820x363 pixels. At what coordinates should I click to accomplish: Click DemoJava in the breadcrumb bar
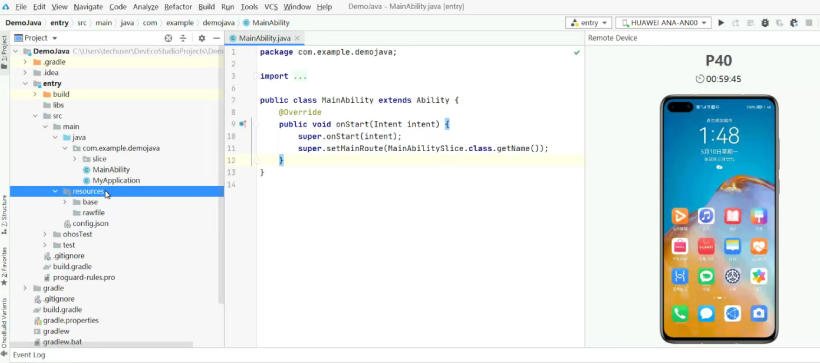(x=25, y=23)
